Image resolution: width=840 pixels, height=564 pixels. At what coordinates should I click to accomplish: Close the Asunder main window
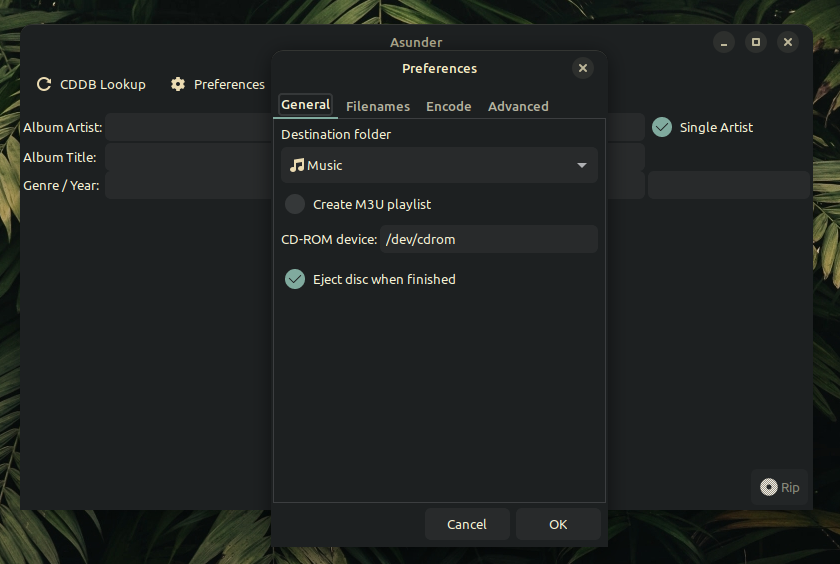click(788, 42)
